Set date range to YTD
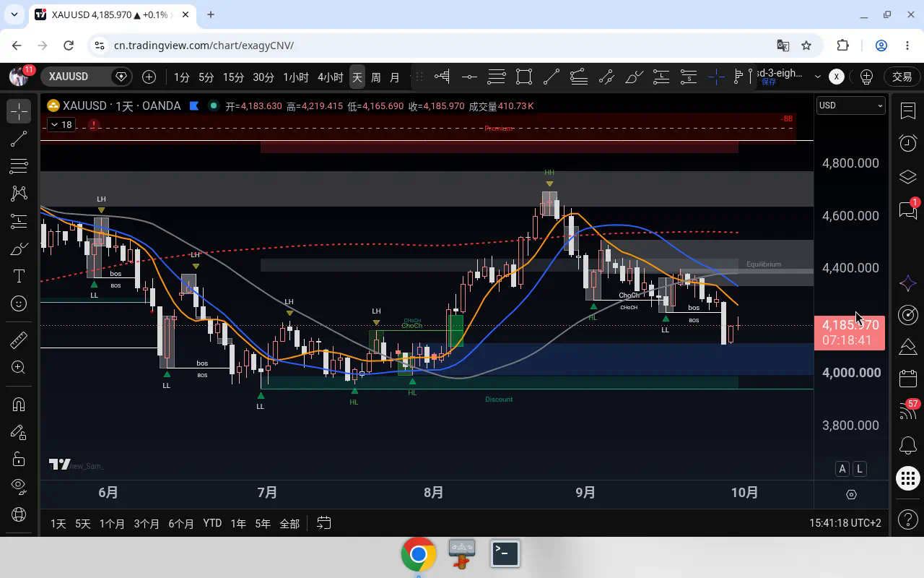 212,523
